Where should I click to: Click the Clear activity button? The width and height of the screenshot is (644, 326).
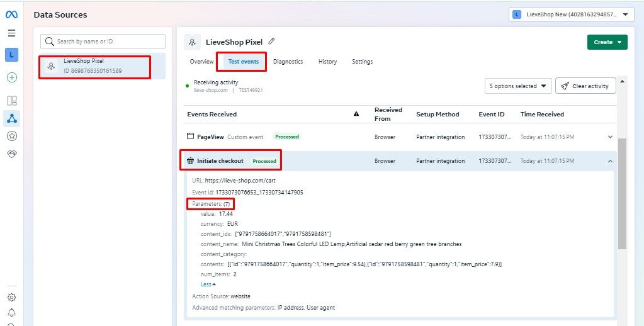(585, 86)
